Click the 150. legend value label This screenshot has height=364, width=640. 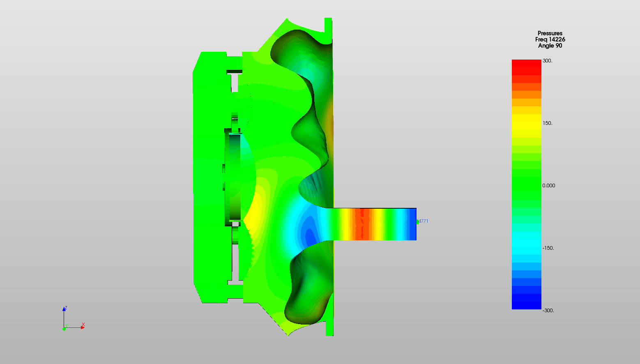pyautogui.click(x=547, y=123)
